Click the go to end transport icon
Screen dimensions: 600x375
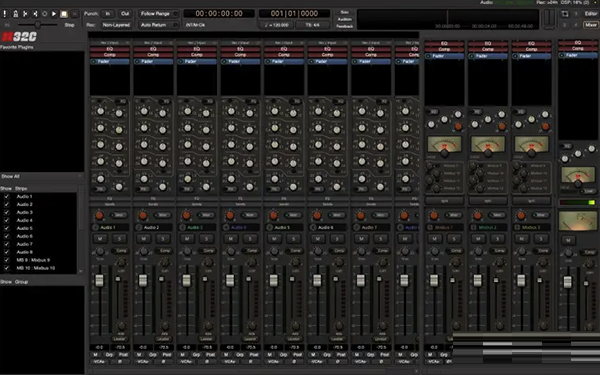click(35, 14)
